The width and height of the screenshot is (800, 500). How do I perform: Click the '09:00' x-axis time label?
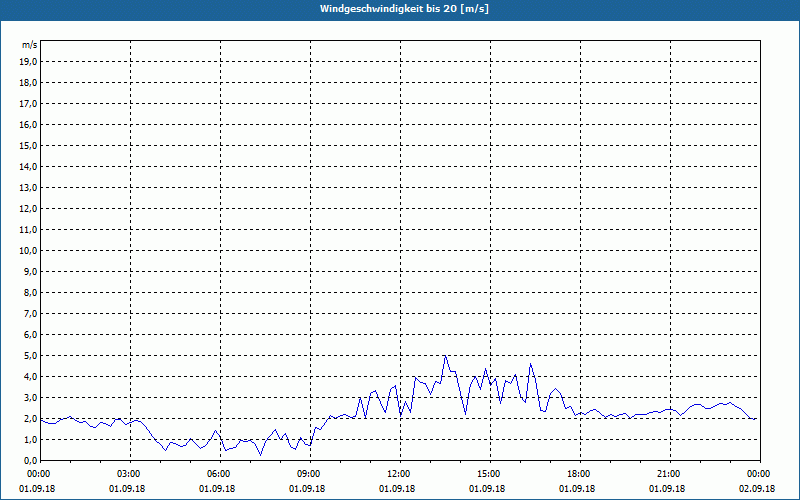[310, 474]
